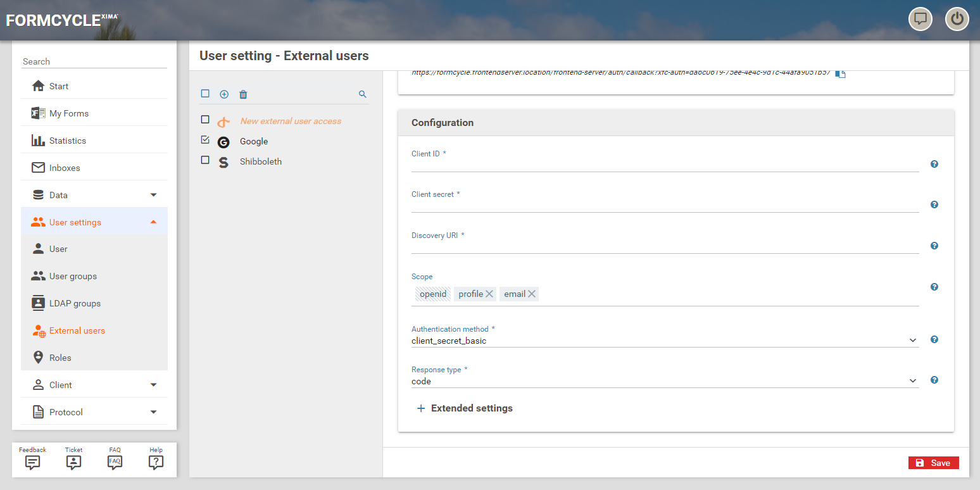Copy the callback URL with copy icon
Image resolution: width=980 pixels, height=490 pixels.
coord(840,73)
